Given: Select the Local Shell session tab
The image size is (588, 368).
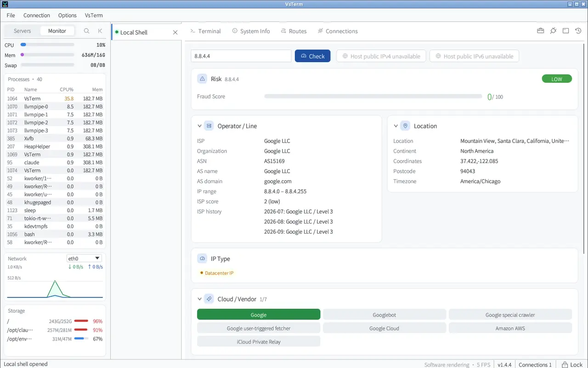Looking at the screenshot, I should pyautogui.click(x=146, y=32).
